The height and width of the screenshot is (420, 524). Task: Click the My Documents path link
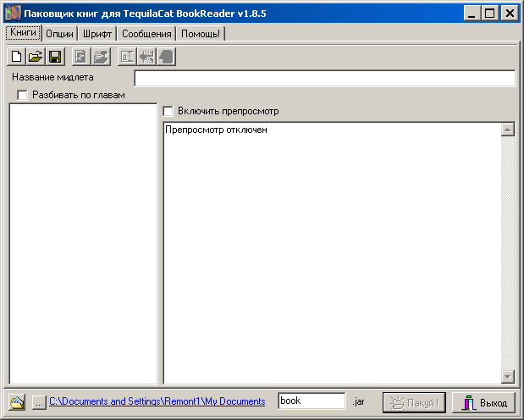tap(157, 401)
